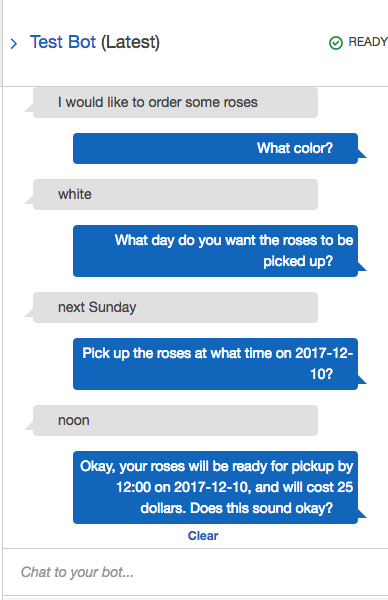Viewport: 388px width, 600px height.
Task: Click the tail of the 'white' message bubble
Action: 29,199
